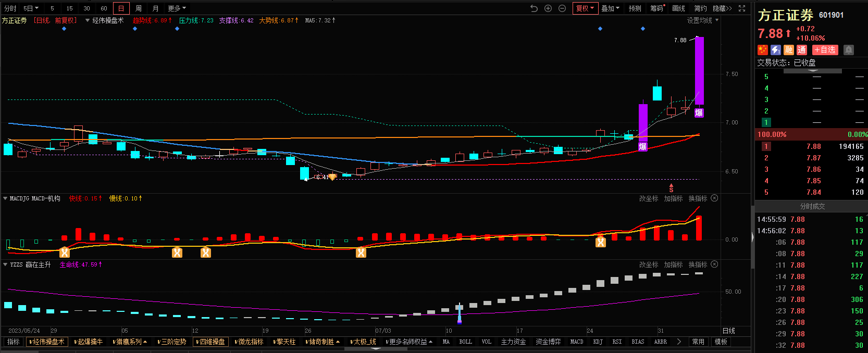Zoom out chart with the minus circle icon

[562, 8]
